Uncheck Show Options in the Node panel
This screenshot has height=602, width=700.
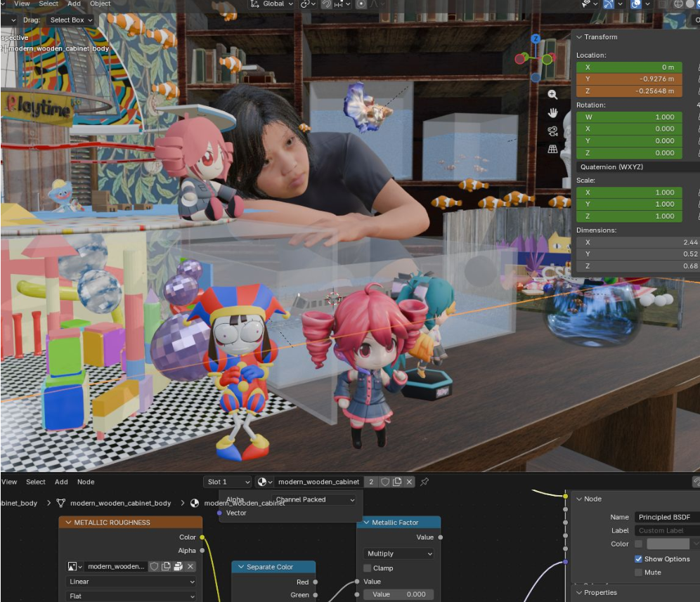(x=638, y=558)
